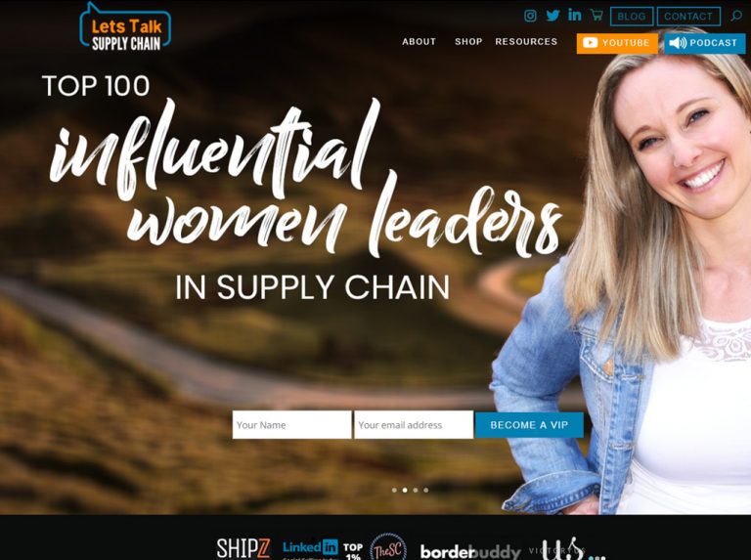This screenshot has width=751, height=560.
Task: Expand the Shop menu
Action: (x=468, y=42)
